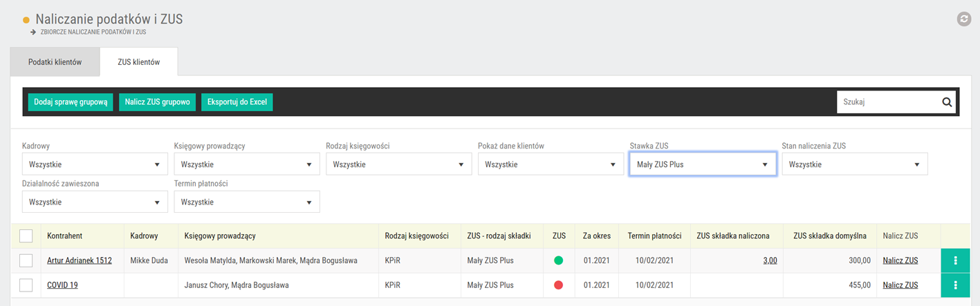Click Nalicz ZUS grupowo button
This screenshot has height=306, width=980.
pos(158,102)
